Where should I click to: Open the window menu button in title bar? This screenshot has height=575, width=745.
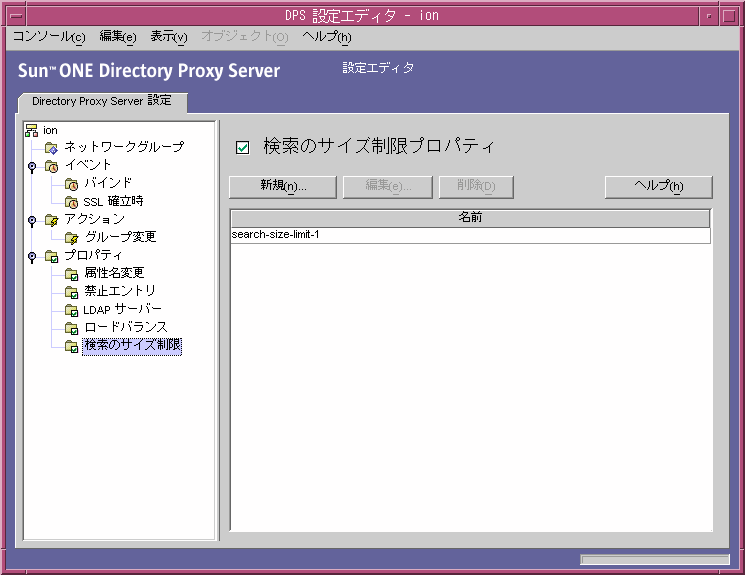16,16
